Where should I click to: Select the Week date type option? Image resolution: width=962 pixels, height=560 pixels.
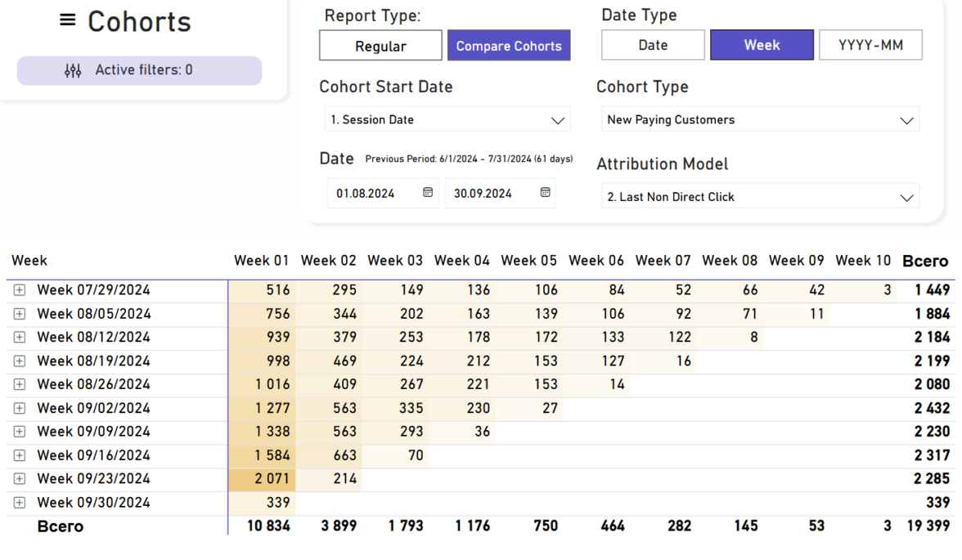pyautogui.click(x=762, y=46)
